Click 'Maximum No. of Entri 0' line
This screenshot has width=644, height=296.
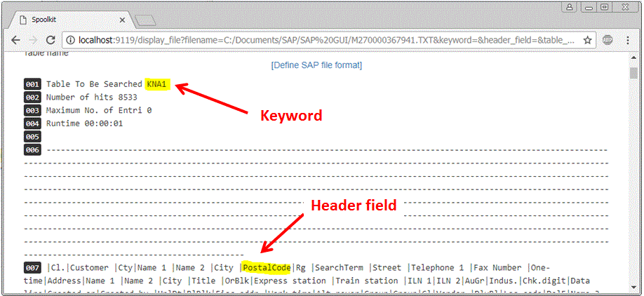coord(99,110)
